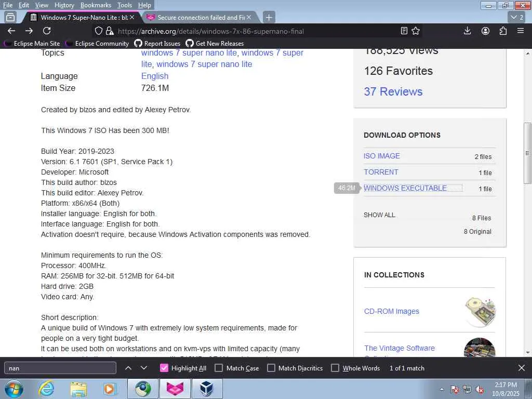The height and width of the screenshot is (399, 532).
Task: Open the application hamburger menu
Action: click(x=521, y=31)
